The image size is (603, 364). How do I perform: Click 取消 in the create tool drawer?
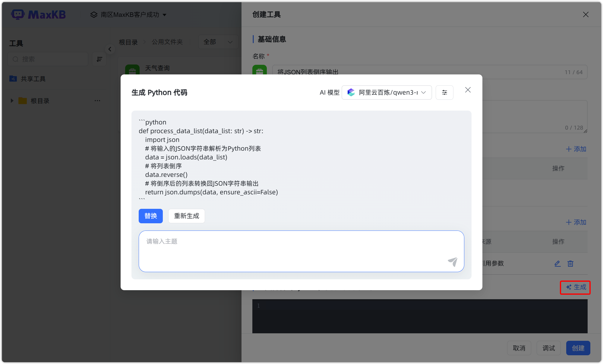pos(519,348)
